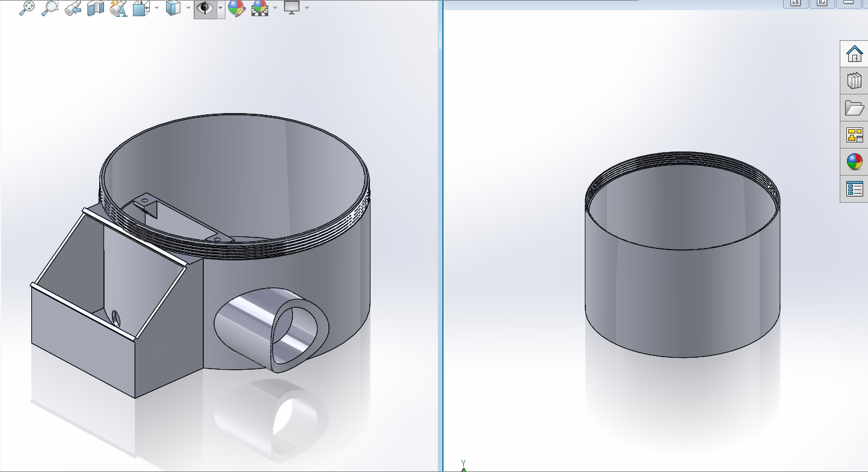Click the Zoom to Fit tool
Screen dimensions: 868x472
(x=27, y=8)
